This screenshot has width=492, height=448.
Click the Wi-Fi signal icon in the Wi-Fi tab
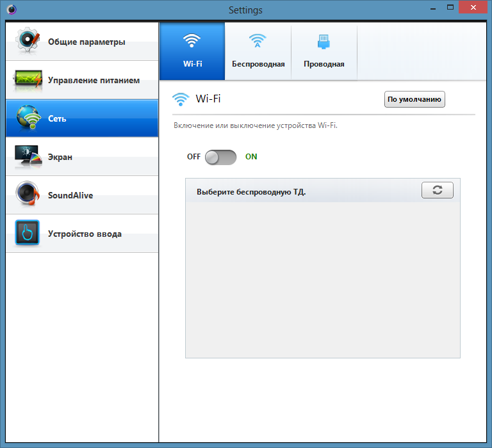pos(192,42)
